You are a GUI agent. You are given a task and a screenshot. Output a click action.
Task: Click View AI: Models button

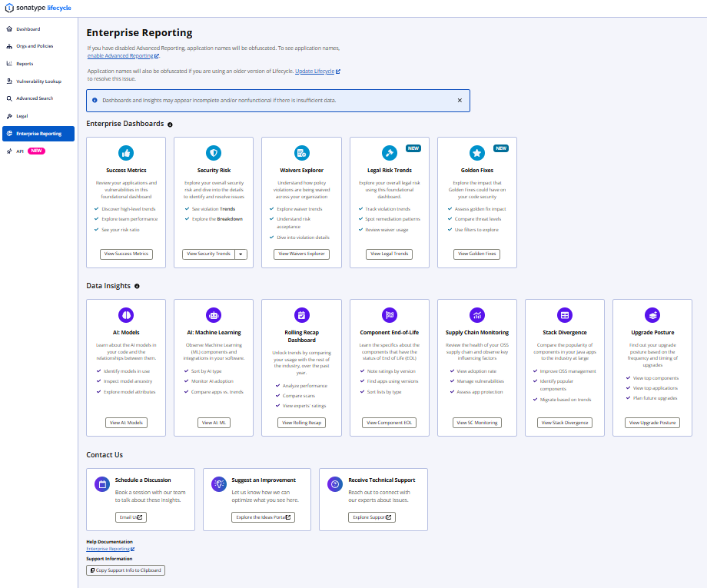pos(126,423)
